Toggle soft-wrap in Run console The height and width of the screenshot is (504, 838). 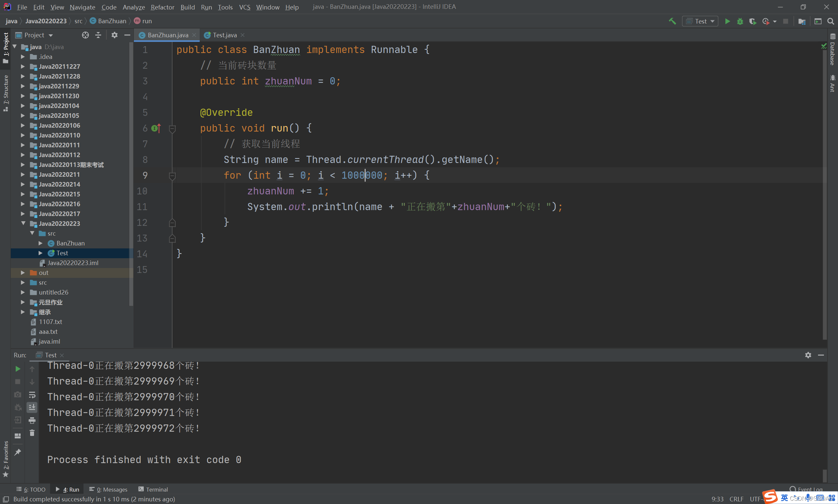(x=32, y=395)
